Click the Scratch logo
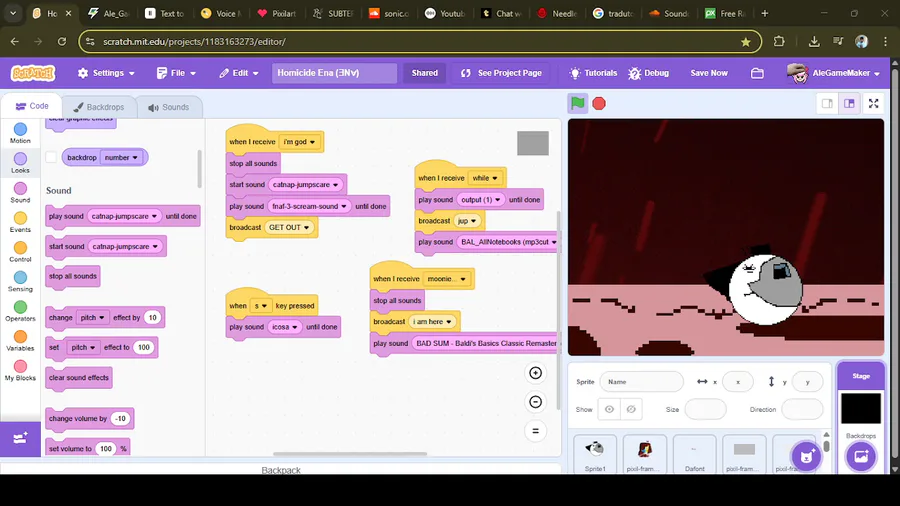 33,73
